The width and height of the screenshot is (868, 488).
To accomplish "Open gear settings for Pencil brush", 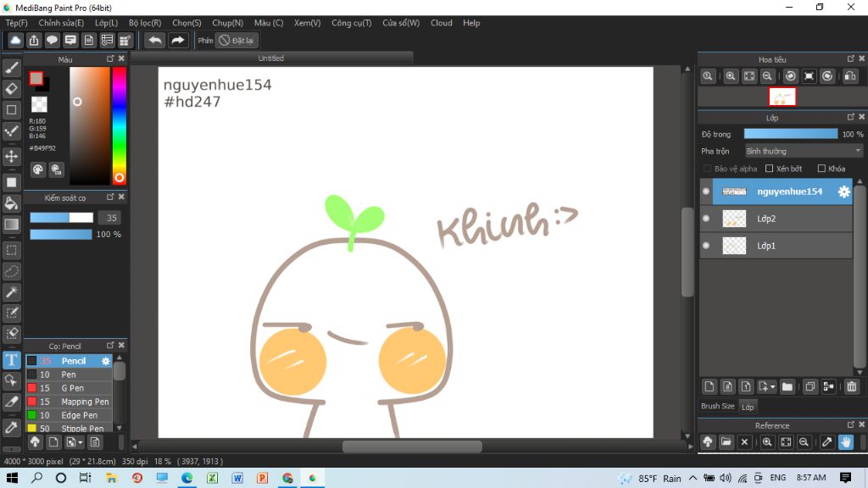I will [x=105, y=361].
